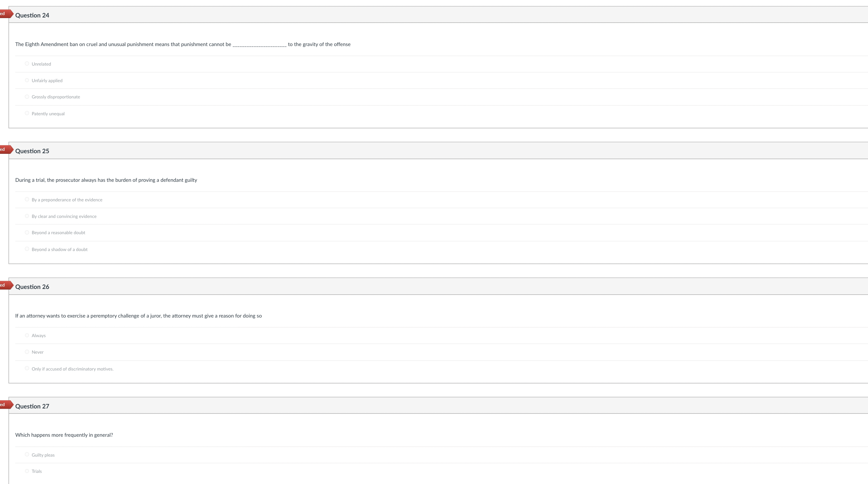Click the red flag marker beside Question 26
The width and height of the screenshot is (868, 484).
5,285
